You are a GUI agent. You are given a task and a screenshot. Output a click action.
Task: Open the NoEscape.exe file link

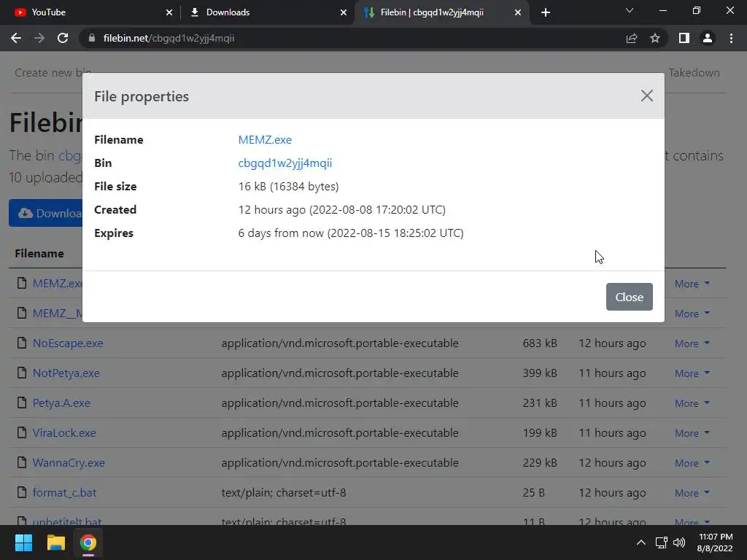[68, 343]
